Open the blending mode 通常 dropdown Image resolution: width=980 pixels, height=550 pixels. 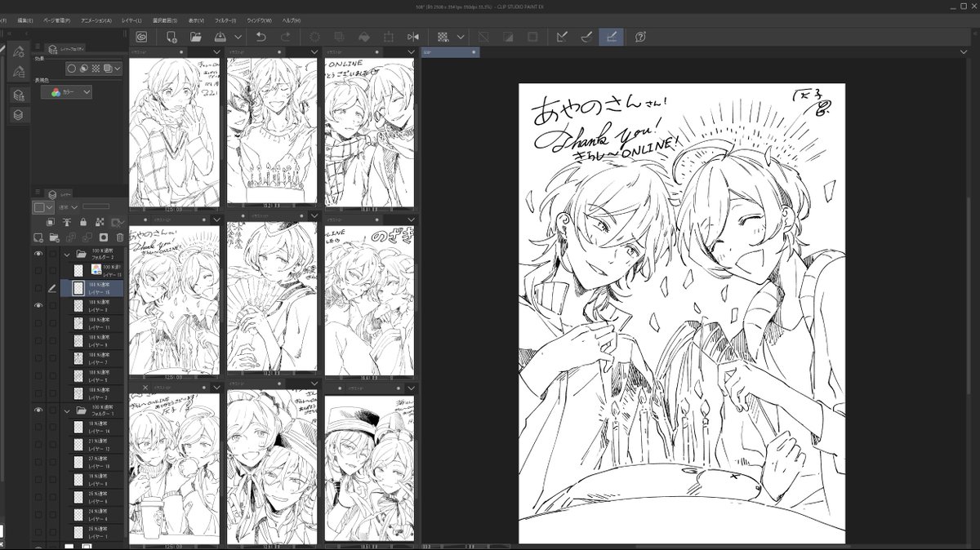pyautogui.click(x=67, y=207)
